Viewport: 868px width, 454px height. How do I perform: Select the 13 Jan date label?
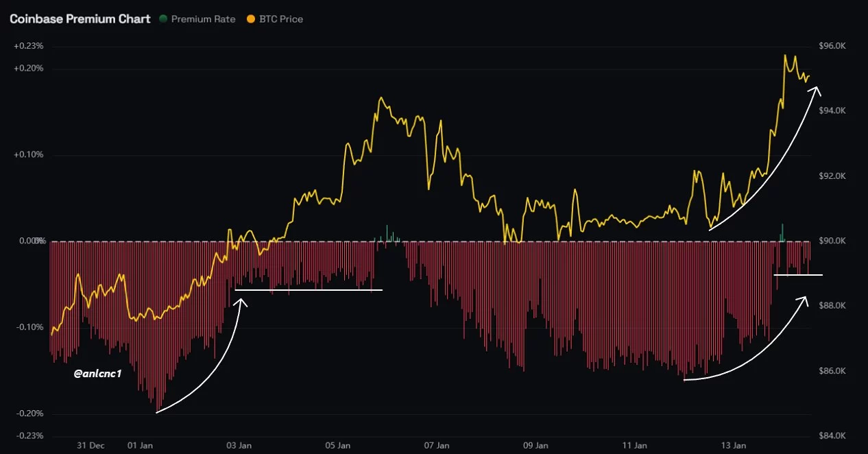coord(733,446)
